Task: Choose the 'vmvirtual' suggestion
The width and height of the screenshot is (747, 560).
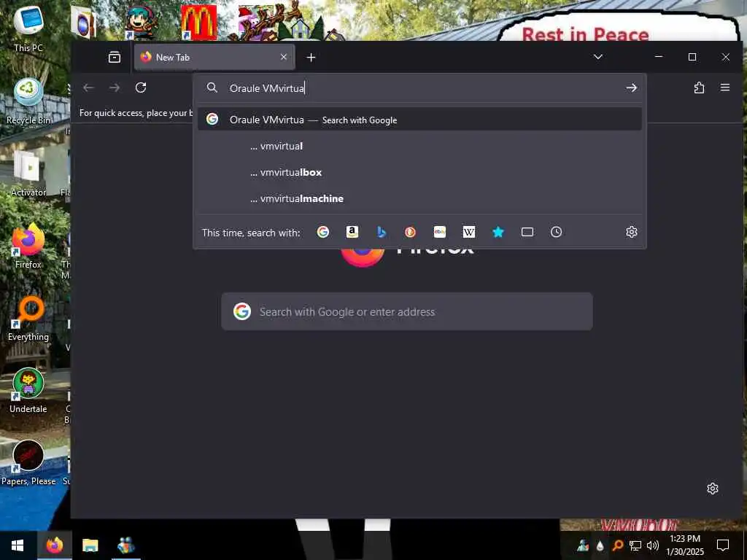Action: (x=419, y=146)
